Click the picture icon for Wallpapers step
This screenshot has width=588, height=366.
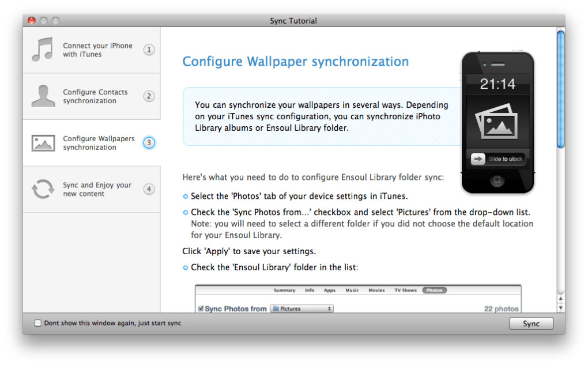tap(43, 143)
